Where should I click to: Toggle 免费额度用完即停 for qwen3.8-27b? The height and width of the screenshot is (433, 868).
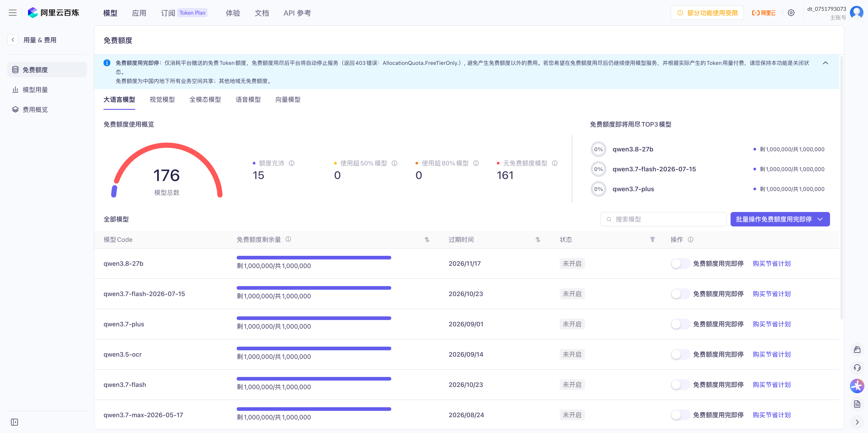[680, 264]
